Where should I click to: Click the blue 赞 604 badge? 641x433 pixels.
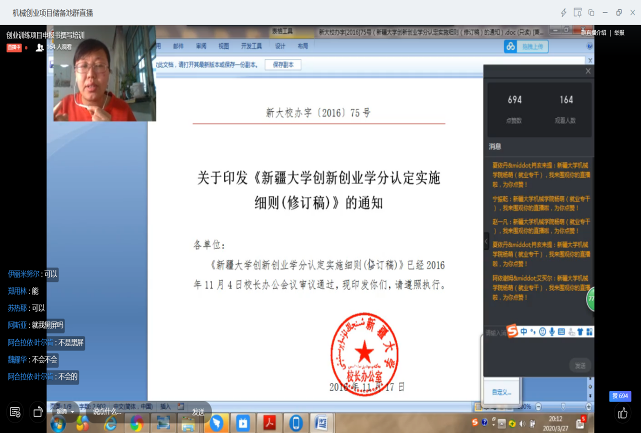(620, 396)
